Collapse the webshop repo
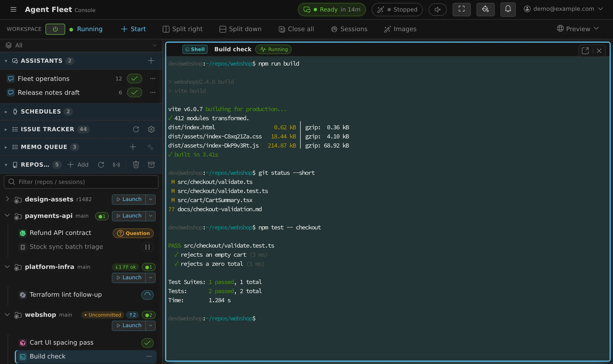Viewport: 613px width, 364px height. [x=7, y=314]
